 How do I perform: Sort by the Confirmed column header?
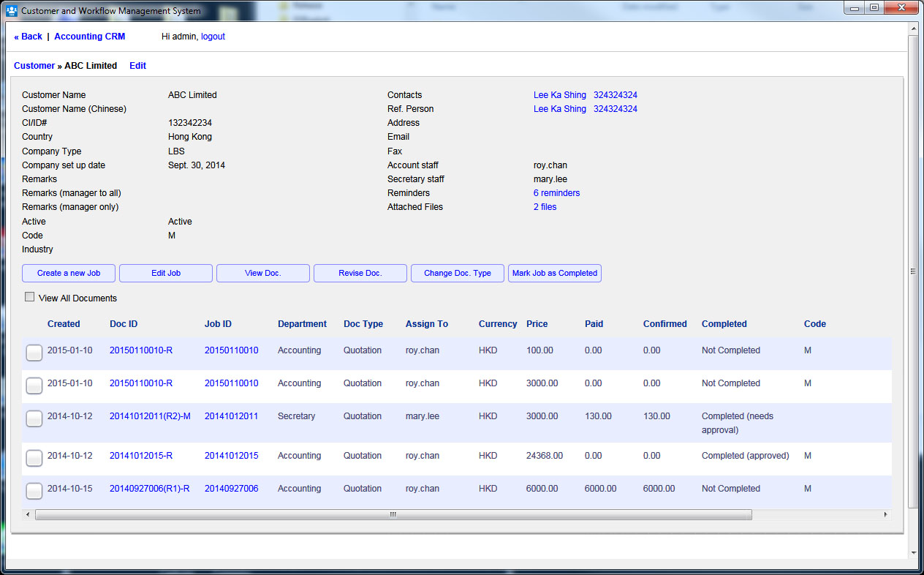(665, 324)
